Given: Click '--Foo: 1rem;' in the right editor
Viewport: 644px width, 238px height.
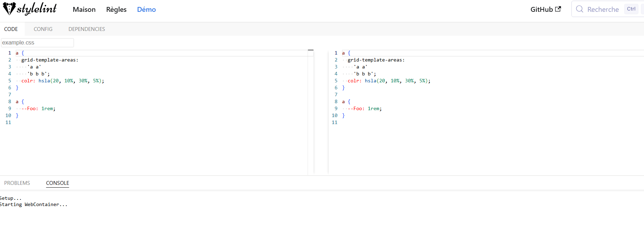Looking at the screenshot, I should pyautogui.click(x=365, y=108).
